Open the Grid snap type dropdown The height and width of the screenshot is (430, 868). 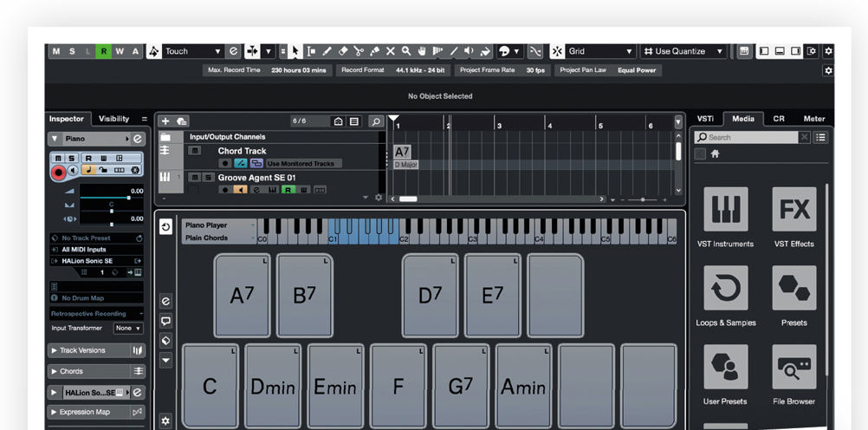(x=600, y=51)
